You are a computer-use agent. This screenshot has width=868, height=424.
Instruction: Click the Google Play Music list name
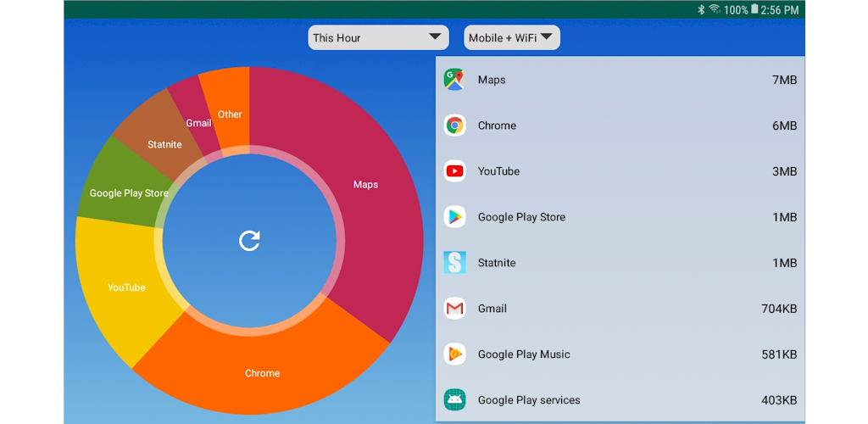point(524,354)
